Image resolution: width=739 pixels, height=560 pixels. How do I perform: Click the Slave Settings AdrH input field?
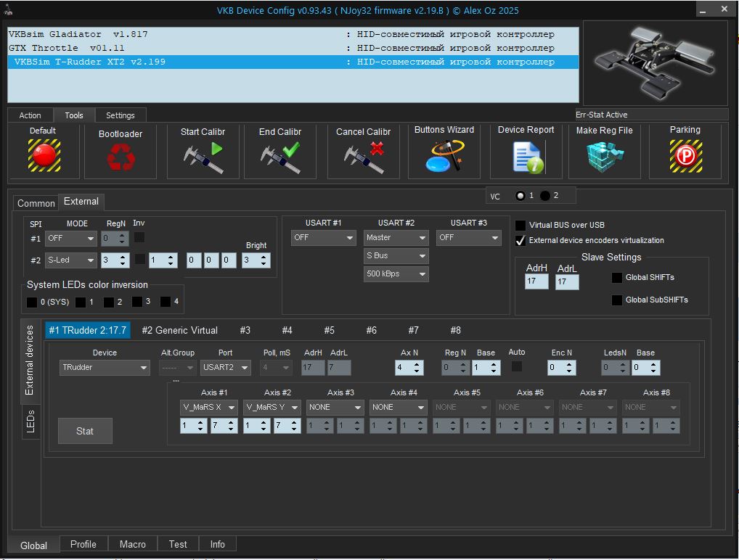[536, 281]
